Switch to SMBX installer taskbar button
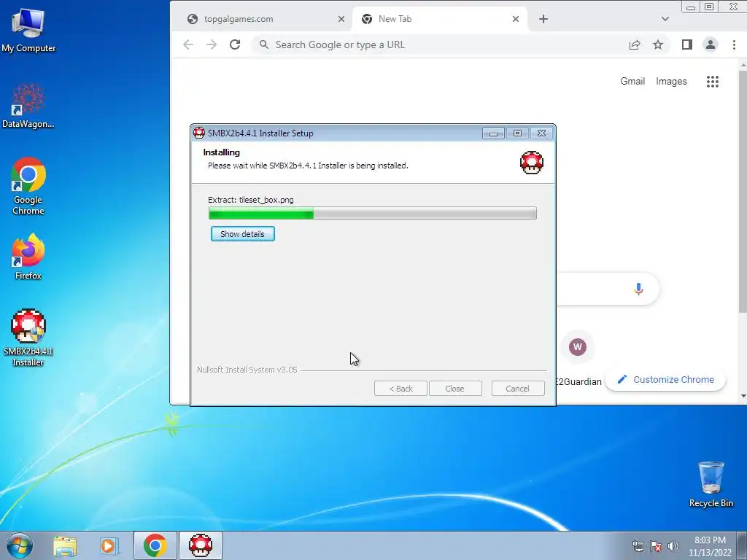This screenshot has height=560, width=747. tap(201, 545)
